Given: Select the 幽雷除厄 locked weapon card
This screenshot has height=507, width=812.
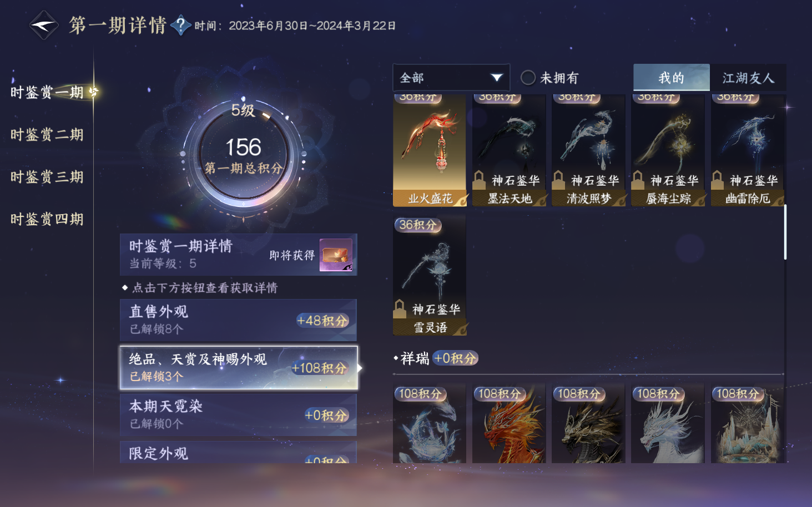Looking at the screenshot, I should tap(747, 150).
